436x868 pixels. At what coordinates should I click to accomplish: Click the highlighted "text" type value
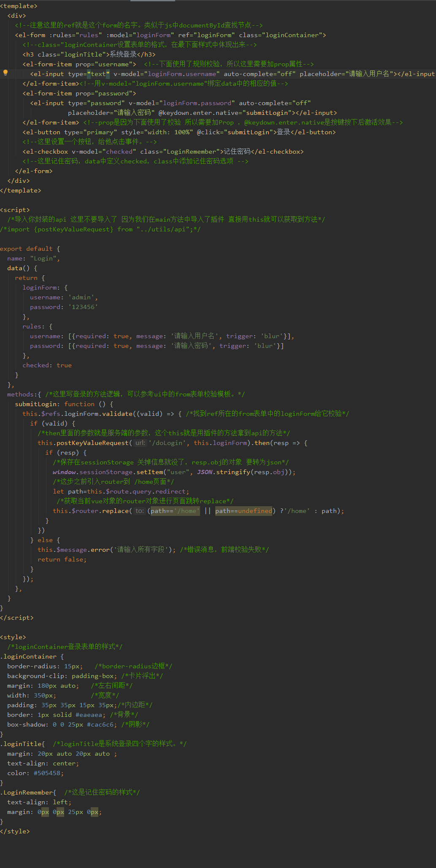98,74
